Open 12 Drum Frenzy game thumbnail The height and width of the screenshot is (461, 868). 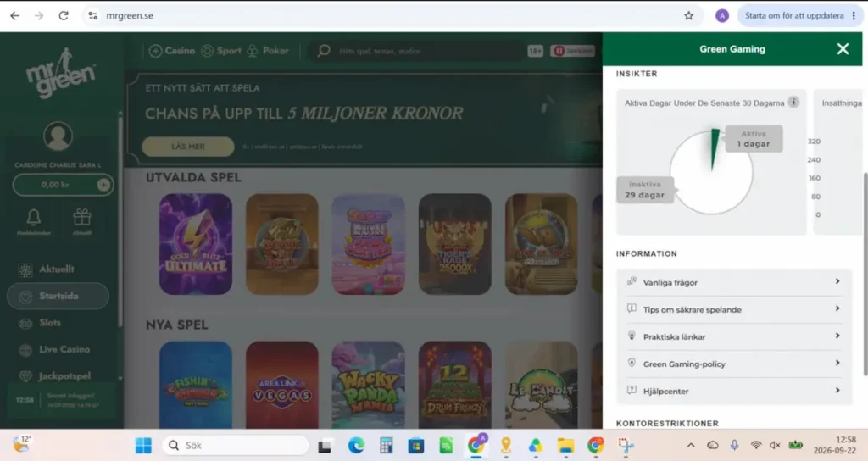tap(455, 386)
